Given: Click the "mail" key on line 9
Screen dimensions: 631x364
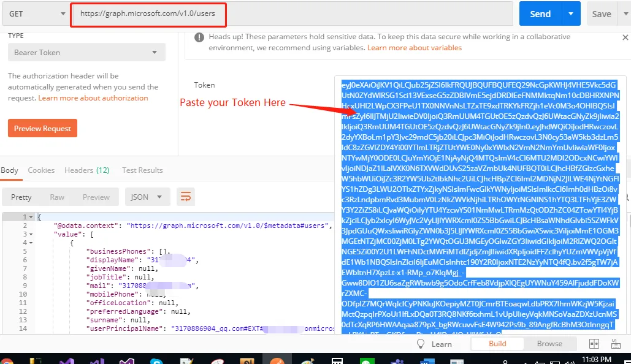Looking at the screenshot, I should tap(99, 286).
